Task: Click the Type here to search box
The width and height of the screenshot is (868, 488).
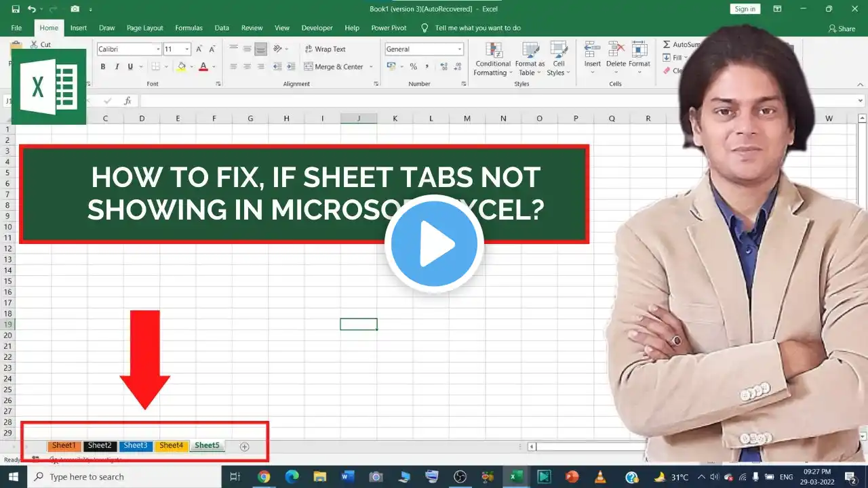Action: 125,477
